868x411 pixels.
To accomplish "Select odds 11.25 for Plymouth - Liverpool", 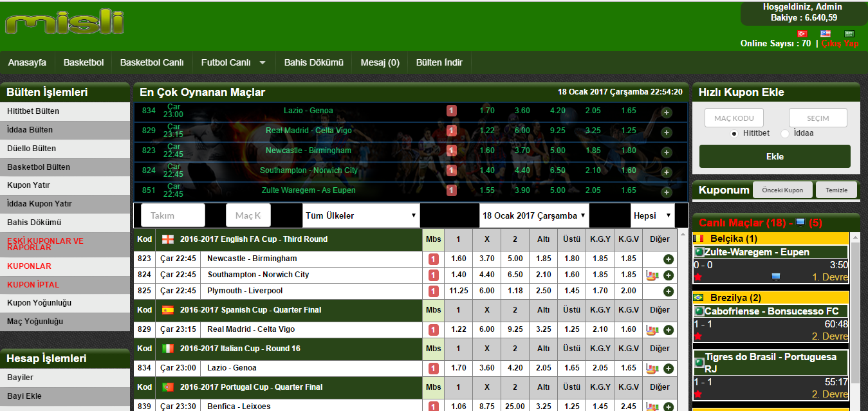I will tap(458, 291).
